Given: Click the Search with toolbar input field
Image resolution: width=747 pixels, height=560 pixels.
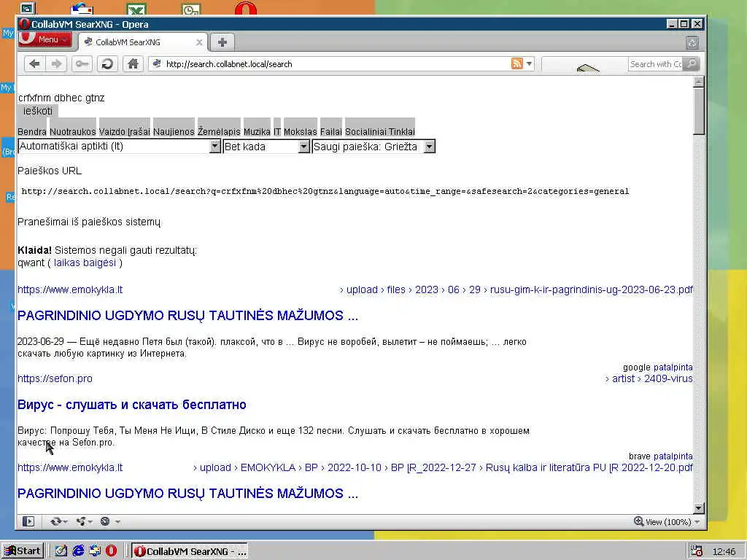Looking at the screenshot, I should (x=655, y=64).
